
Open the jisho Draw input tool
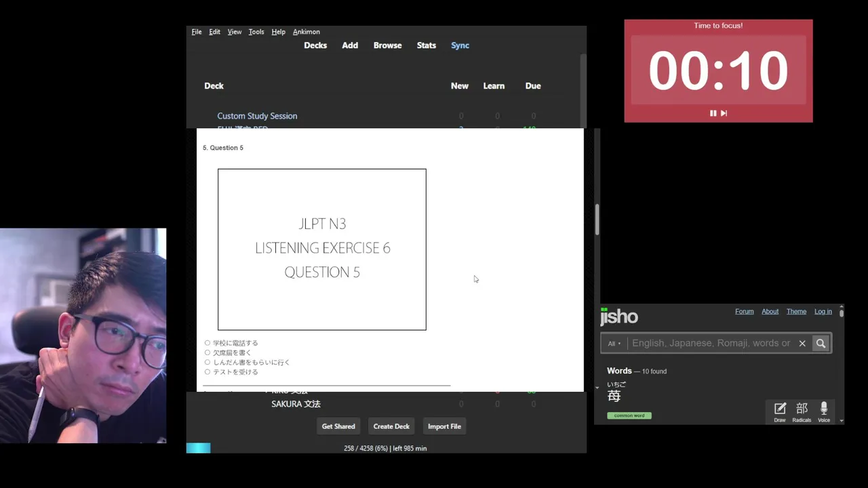tap(780, 411)
